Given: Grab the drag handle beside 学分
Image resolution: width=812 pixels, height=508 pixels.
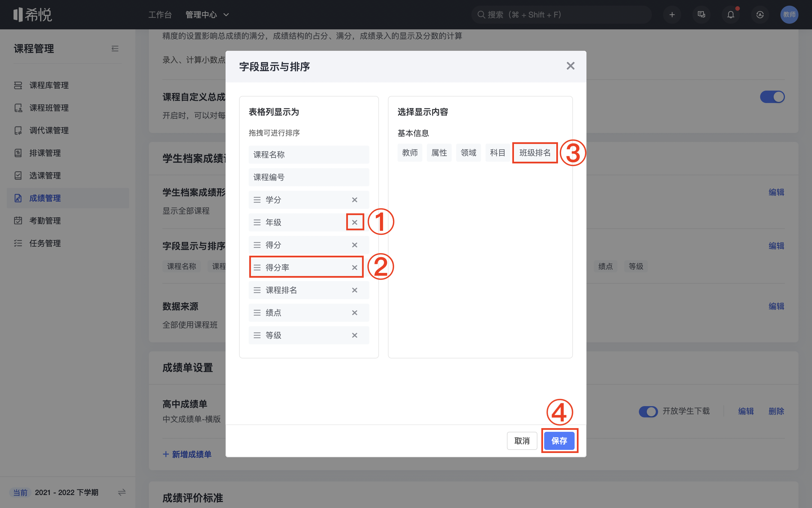Looking at the screenshot, I should click(257, 200).
